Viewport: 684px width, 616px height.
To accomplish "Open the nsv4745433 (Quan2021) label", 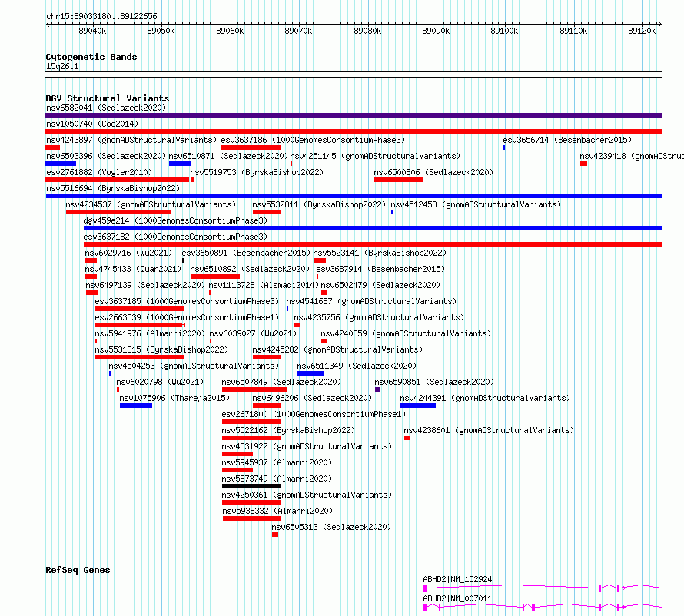I will click(x=133, y=269).
